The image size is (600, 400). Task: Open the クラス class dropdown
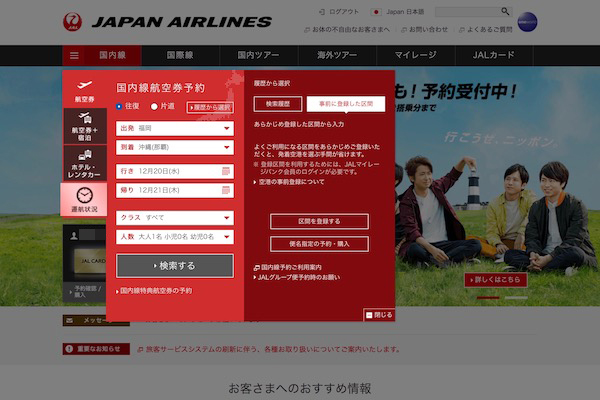tap(175, 217)
